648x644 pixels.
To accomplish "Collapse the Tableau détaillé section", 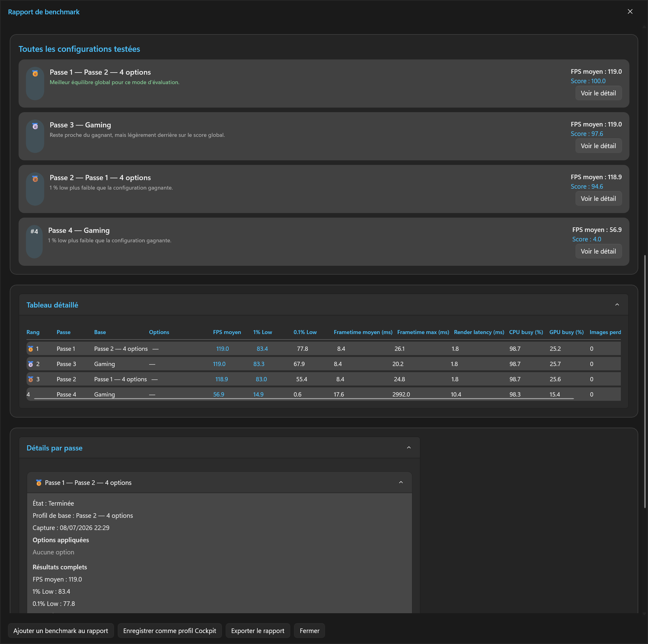I will (617, 305).
